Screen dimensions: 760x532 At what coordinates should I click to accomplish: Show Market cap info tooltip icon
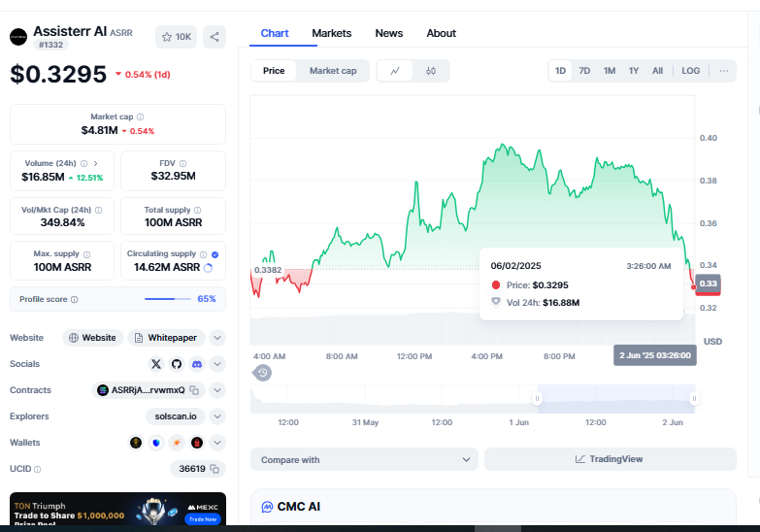141,116
